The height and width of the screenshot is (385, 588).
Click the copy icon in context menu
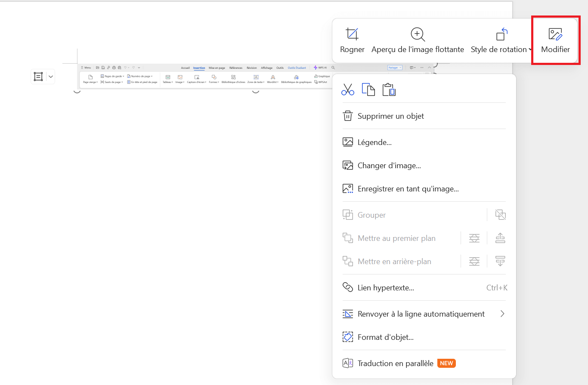pos(368,89)
